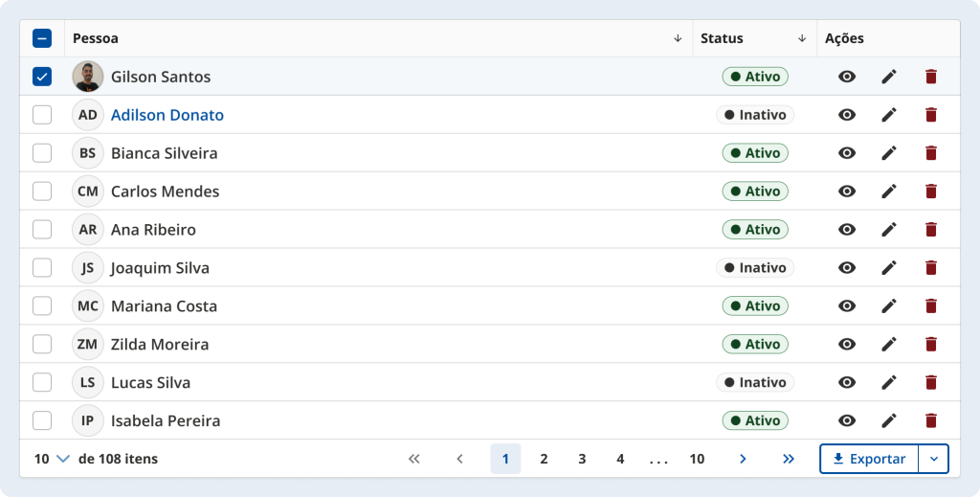Image resolution: width=980 pixels, height=497 pixels.
Task: Click the Exportar button
Action: pos(869,459)
